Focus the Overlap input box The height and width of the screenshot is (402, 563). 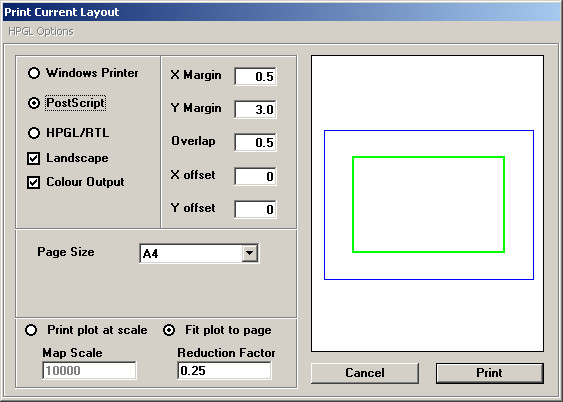tap(255, 142)
